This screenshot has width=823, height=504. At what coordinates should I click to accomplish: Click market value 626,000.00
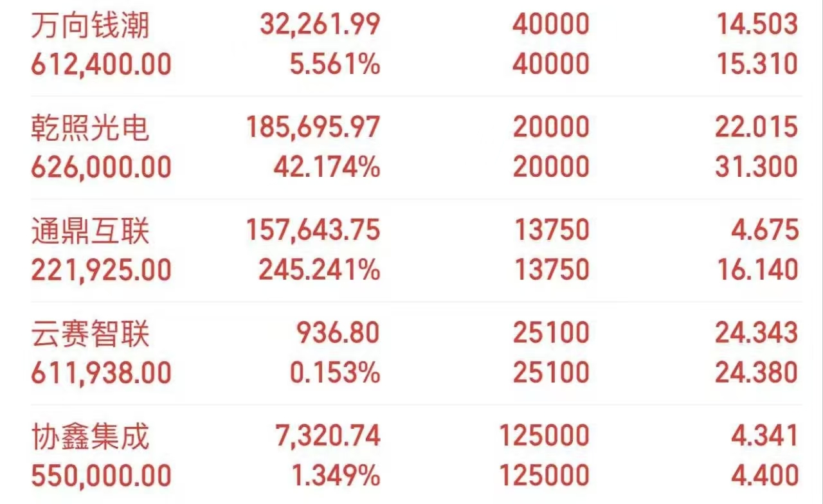(x=102, y=167)
